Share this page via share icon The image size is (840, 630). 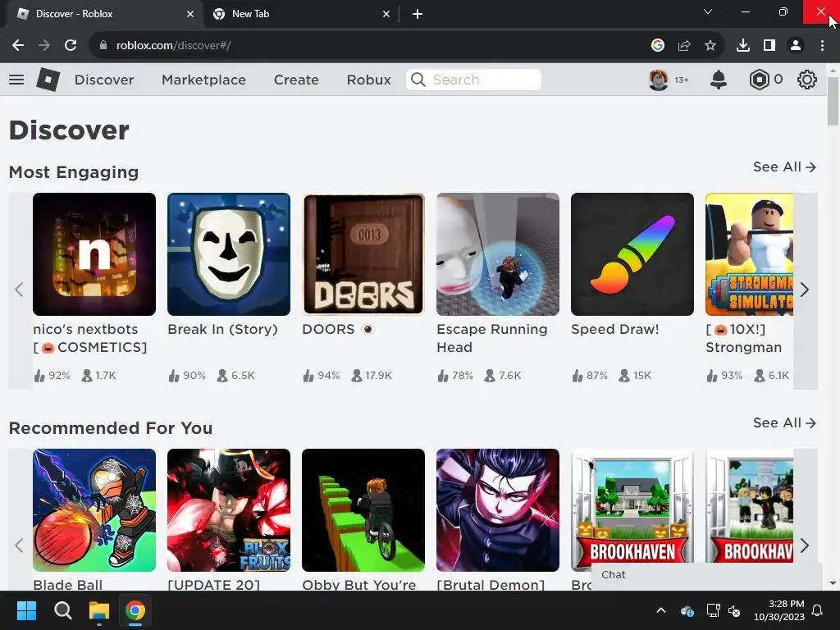point(684,46)
